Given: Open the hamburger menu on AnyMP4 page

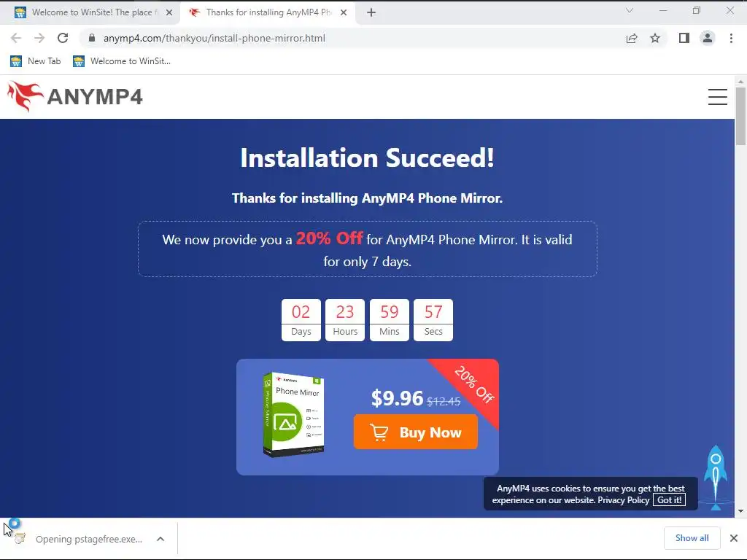Looking at the screenshot, I should [717, 97].
